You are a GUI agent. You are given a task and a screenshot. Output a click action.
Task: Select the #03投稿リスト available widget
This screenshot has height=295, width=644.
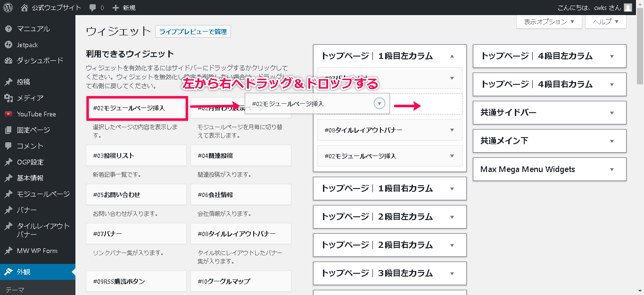click(x=136, y=156)
